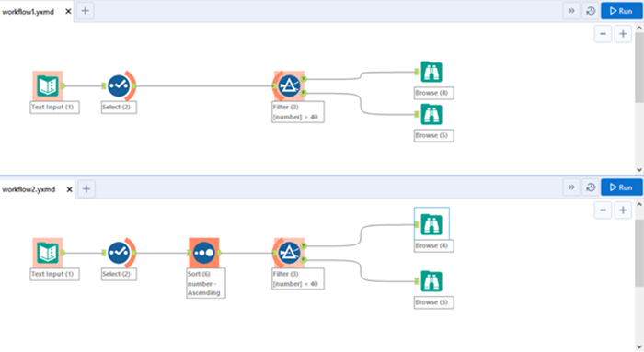Click output anchor of Sort (6) tool
Image resolution: width=644 pixels, height=352 pixels.
[x=220, y=253]
